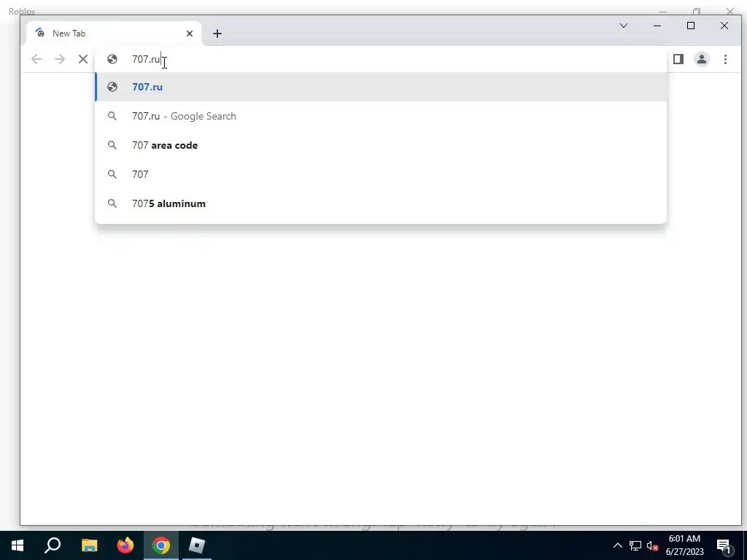Click the address bar containing 707.ru
This screenshot has width=747, height=560.
pyautogui.click(x=380, y=59)
